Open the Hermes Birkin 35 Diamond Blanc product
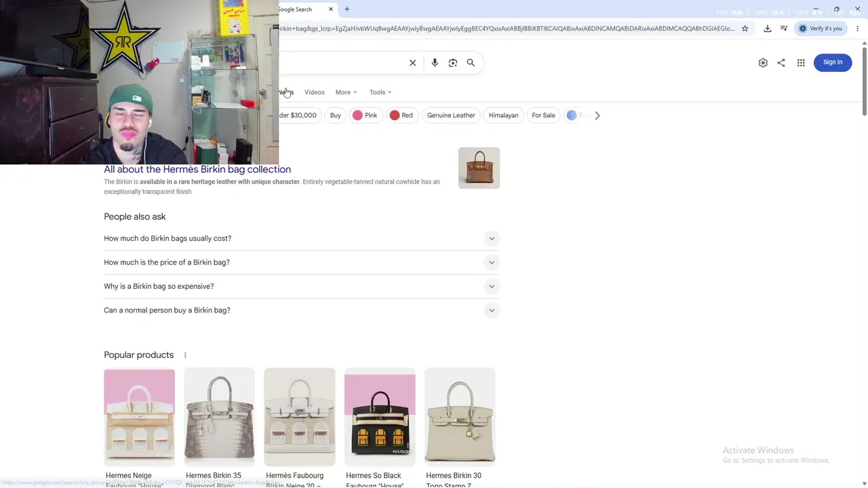Viewport: 868px width, 488px height. pos(219,417)
